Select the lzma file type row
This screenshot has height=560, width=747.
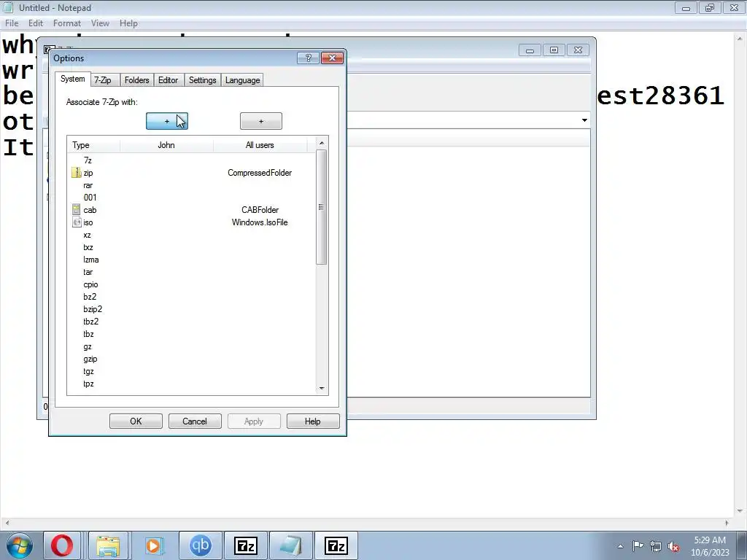tap(192, 260)
